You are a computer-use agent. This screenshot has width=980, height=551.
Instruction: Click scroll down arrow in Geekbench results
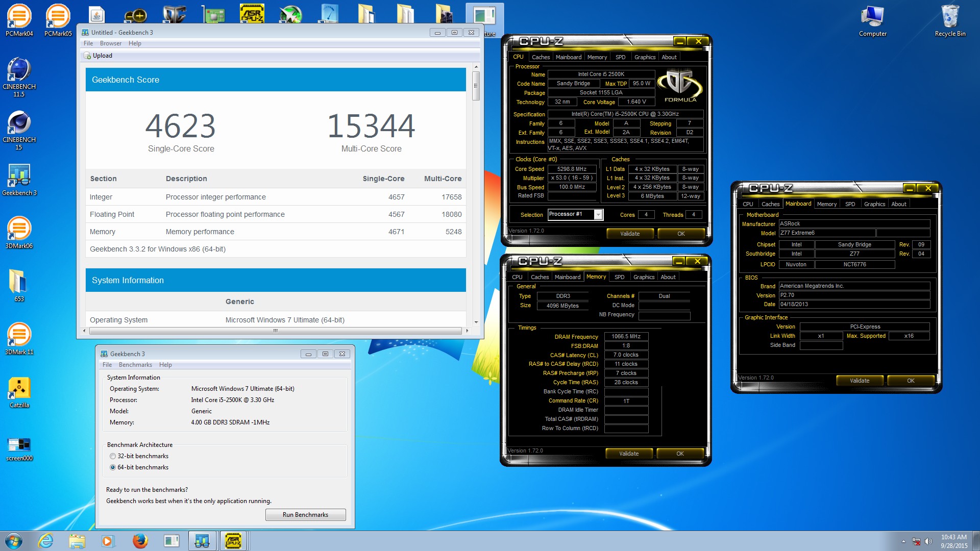tap(476, 322)
